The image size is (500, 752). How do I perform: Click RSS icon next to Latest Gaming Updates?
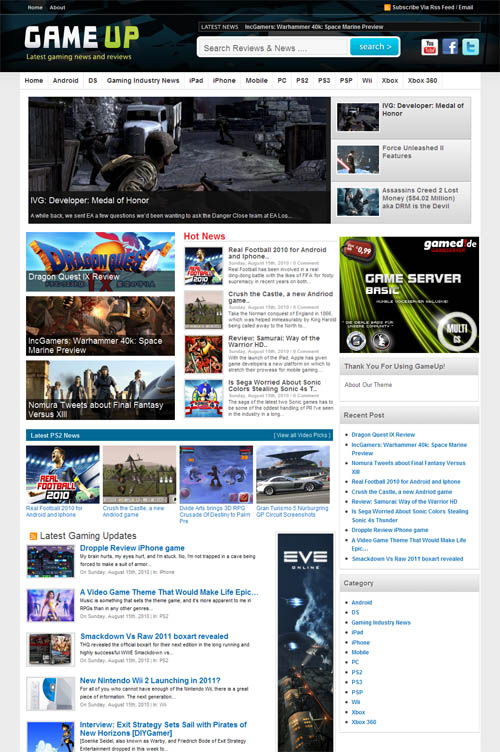(33, 536)
